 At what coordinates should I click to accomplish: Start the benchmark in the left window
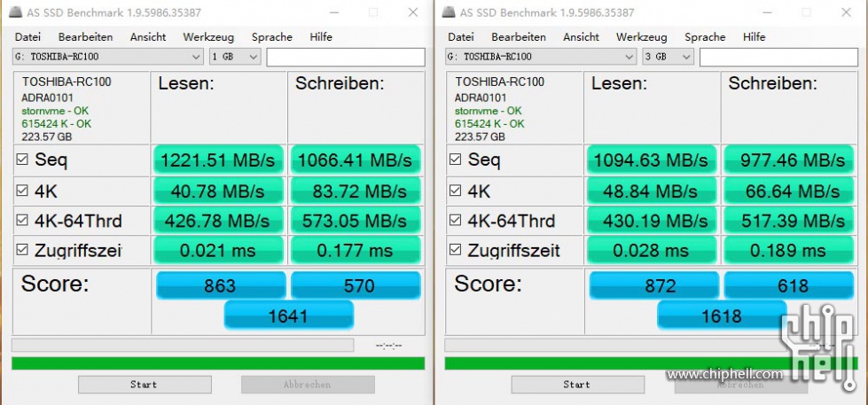[x=145, y=385]
